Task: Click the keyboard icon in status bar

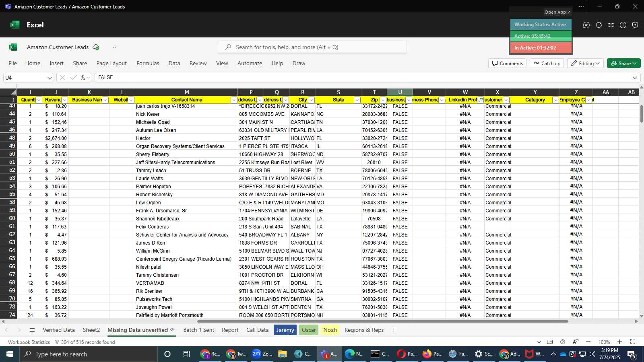Action: (550, 342)
